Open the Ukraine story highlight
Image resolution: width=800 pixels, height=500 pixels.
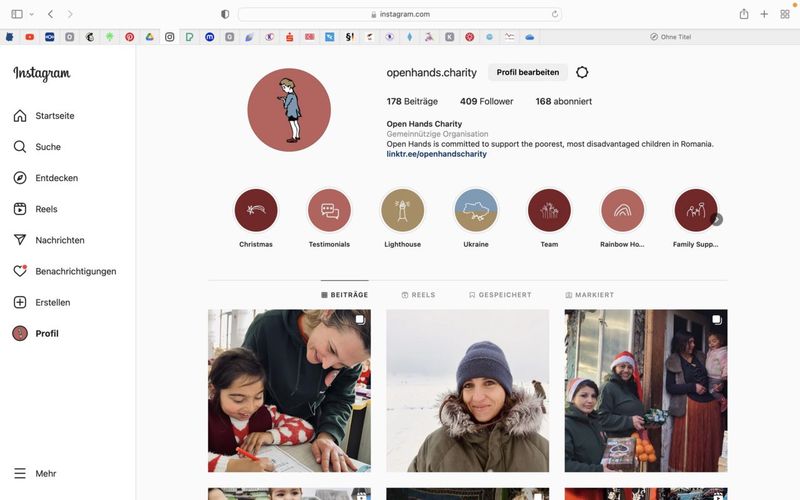[x=476, y=211]
